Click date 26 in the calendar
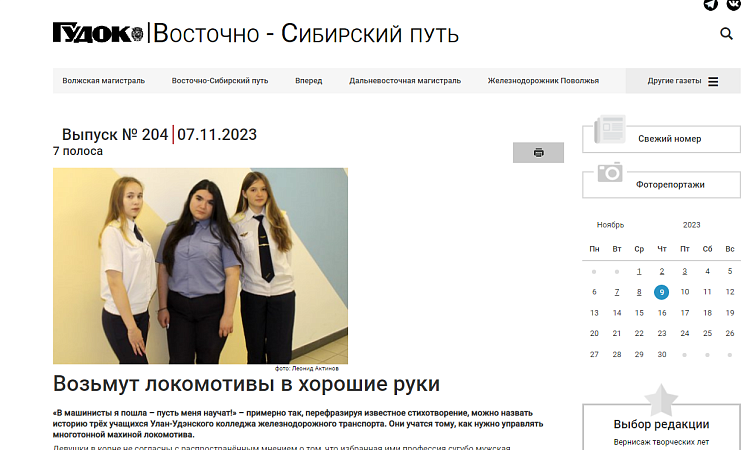750x450 pixels. (730, 333)
